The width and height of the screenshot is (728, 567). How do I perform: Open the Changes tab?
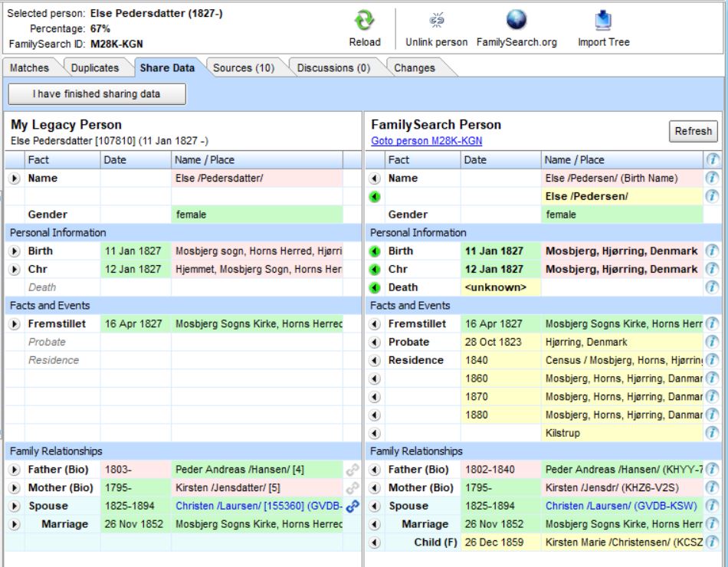[x=415, y=67]
